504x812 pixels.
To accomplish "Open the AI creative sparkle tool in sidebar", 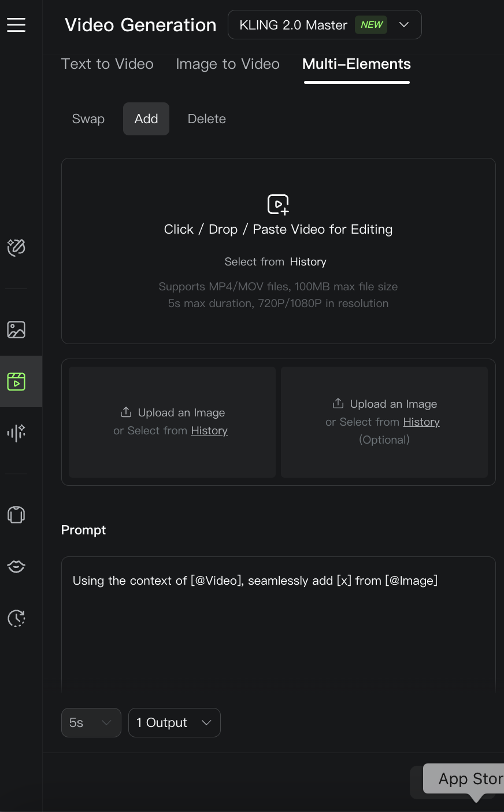I will point(16,248).
